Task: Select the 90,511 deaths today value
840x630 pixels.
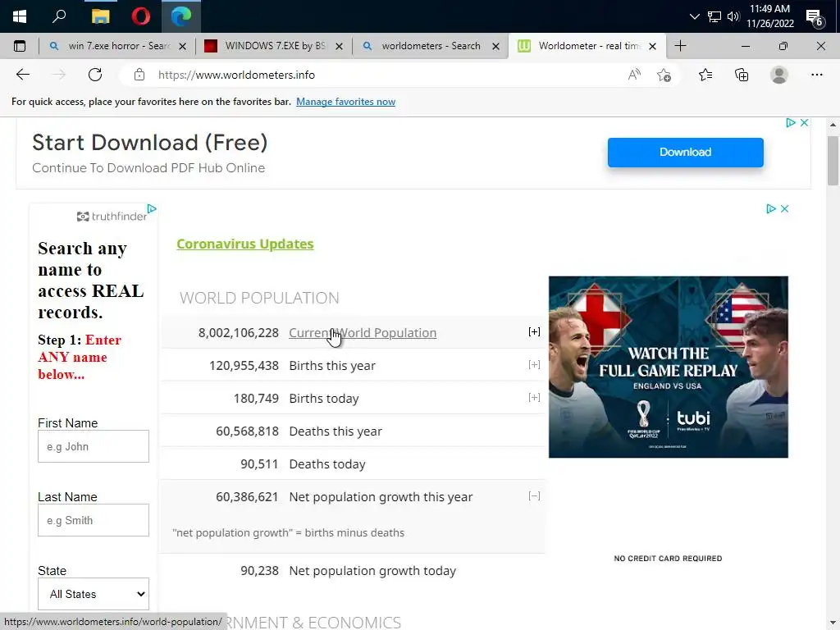Action: tap(259, 464)
